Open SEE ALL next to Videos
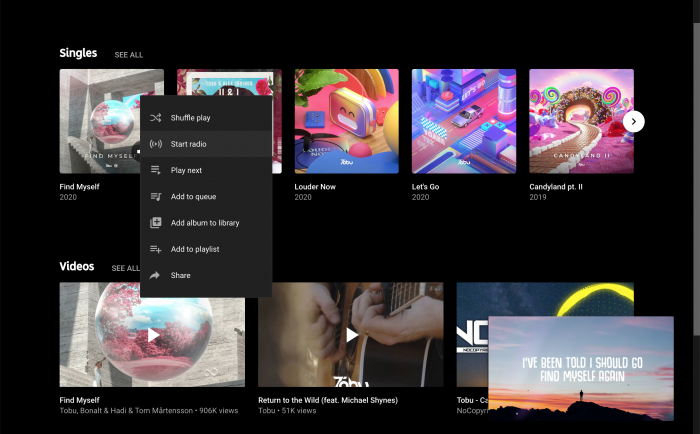The width and height of the screenshot is (700, 434). 125,268
